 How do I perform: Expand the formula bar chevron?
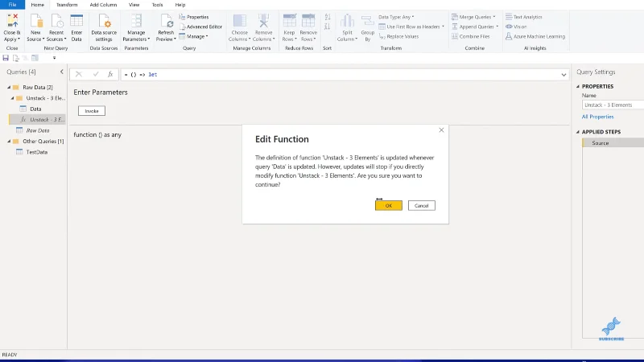[x=563, y=75]
